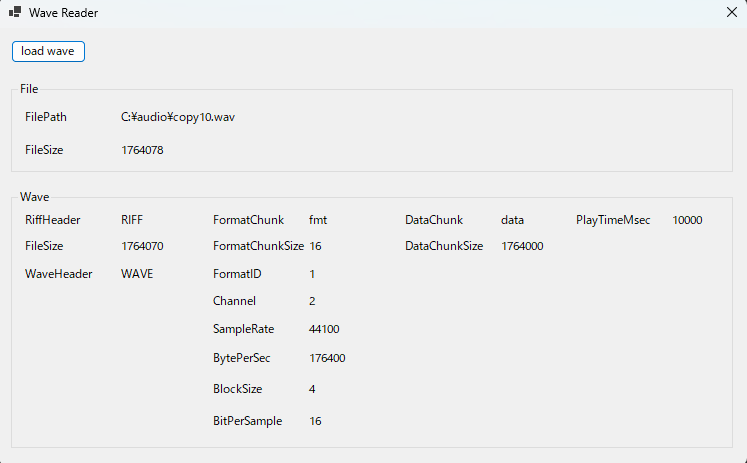Click the Wave FileSize value 1764070
This screenshot has width=747, height=463.
pyautogui.click(x=142, y=246)
